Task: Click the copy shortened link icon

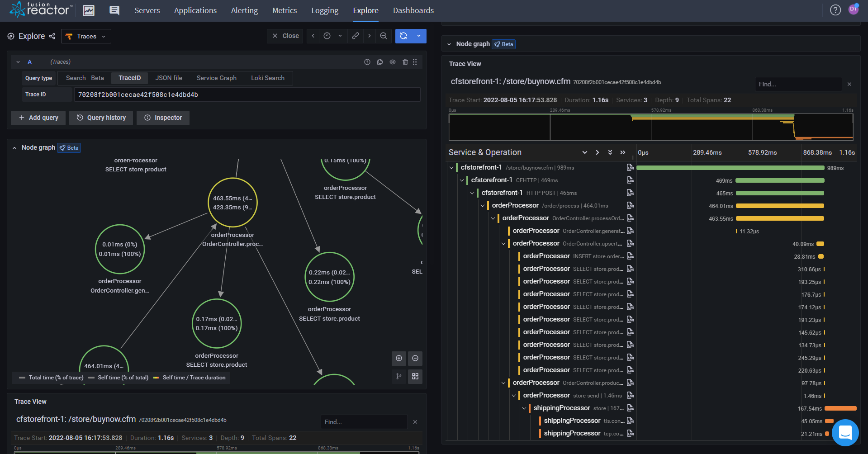Action: click(x=356, y=36)
